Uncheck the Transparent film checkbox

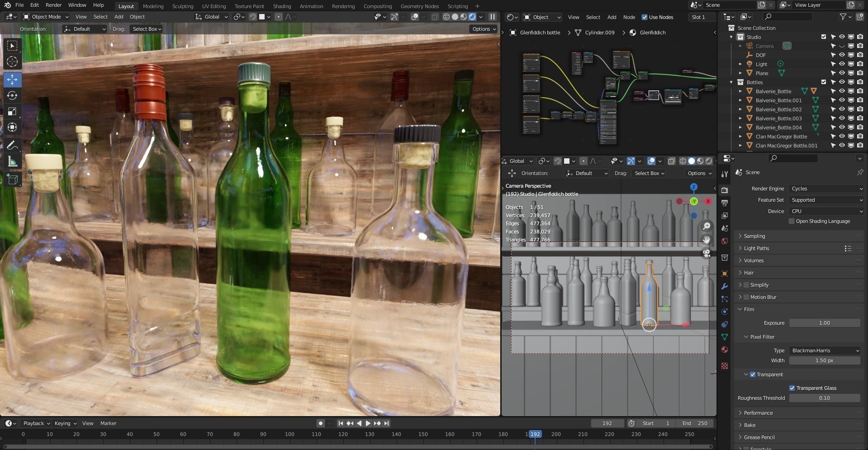(753, 374)
